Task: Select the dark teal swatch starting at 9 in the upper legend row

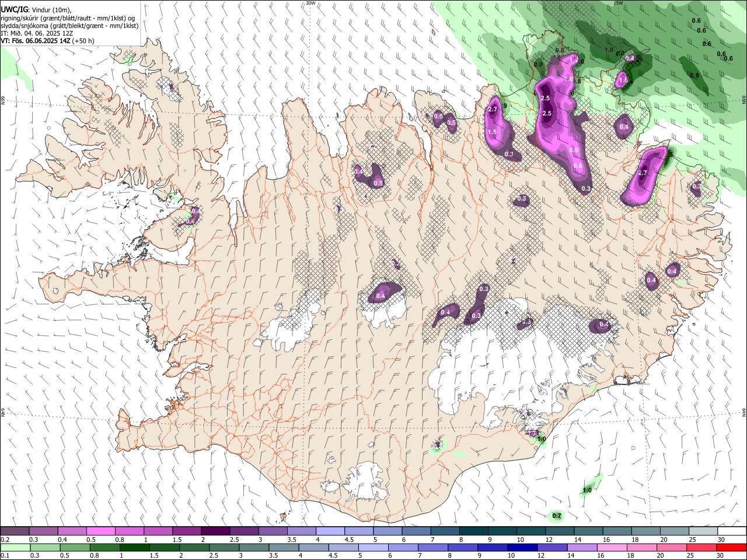Action: coord(501,531)
